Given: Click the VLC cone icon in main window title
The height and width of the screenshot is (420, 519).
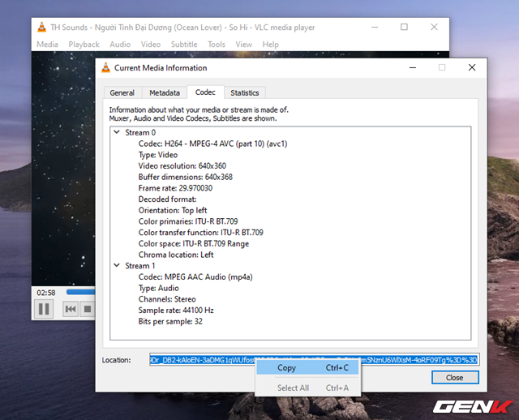Looking at the screenshot, I should click(x=41, y=27).
